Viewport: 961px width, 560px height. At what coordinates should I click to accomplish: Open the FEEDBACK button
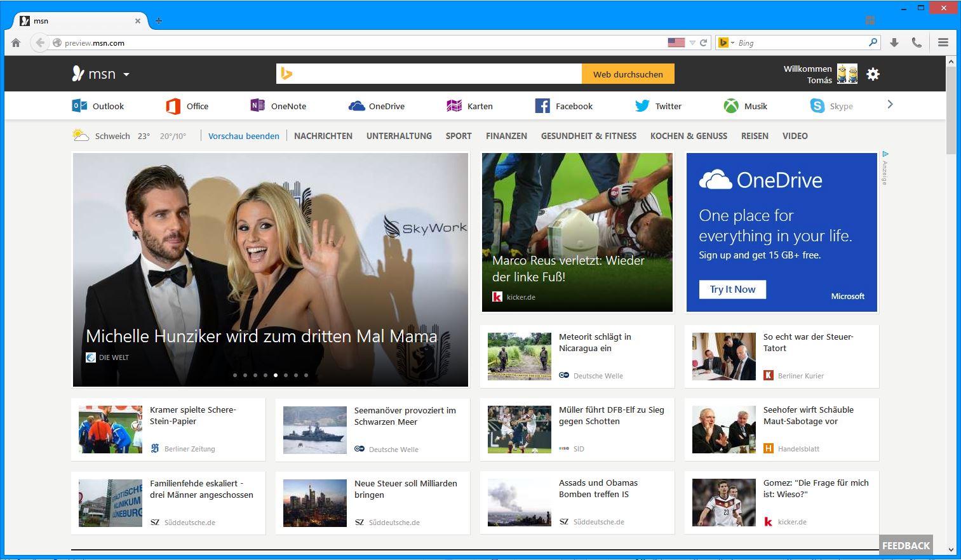click(x=906, y=545)
